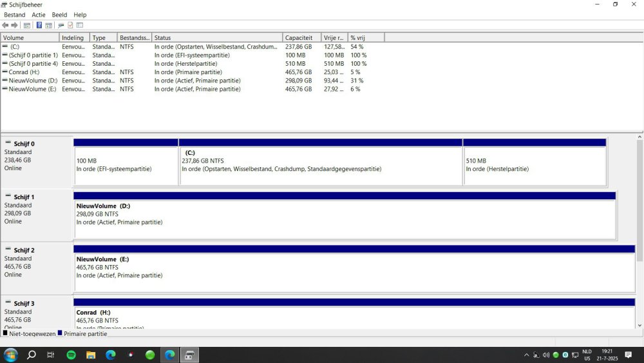Click the 54 % free cell
The height and width of the screenshot is (363, 644).
pos(357,47)
